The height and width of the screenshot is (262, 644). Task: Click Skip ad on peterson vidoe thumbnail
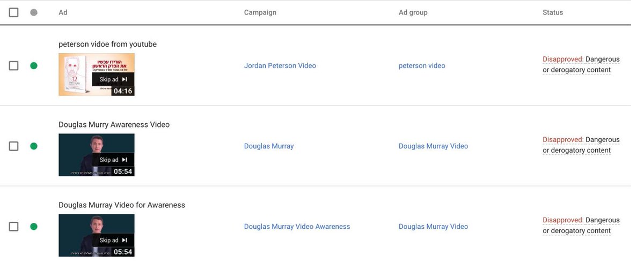point(113,79)
